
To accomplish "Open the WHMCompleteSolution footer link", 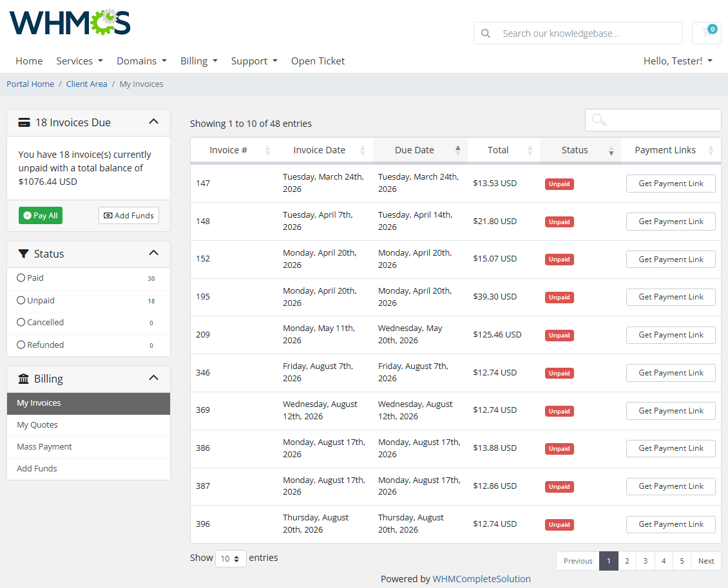I will [x=481, y=579].
